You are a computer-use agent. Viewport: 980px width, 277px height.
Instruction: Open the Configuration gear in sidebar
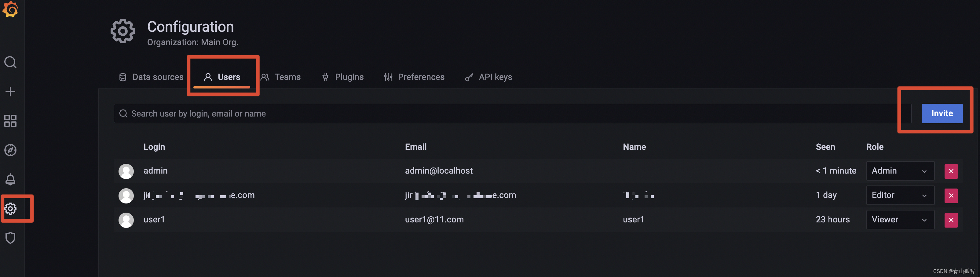tap(10, 209)
